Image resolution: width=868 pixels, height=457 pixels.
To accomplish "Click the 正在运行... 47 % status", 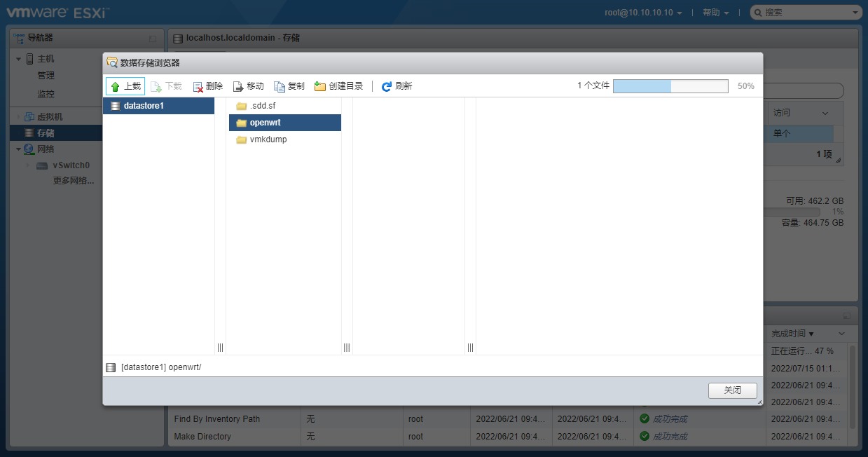I will click(x=802, y=351).
